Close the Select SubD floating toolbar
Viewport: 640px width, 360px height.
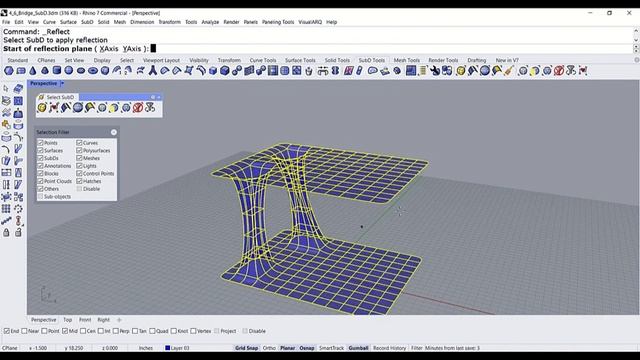coord(159,97)
